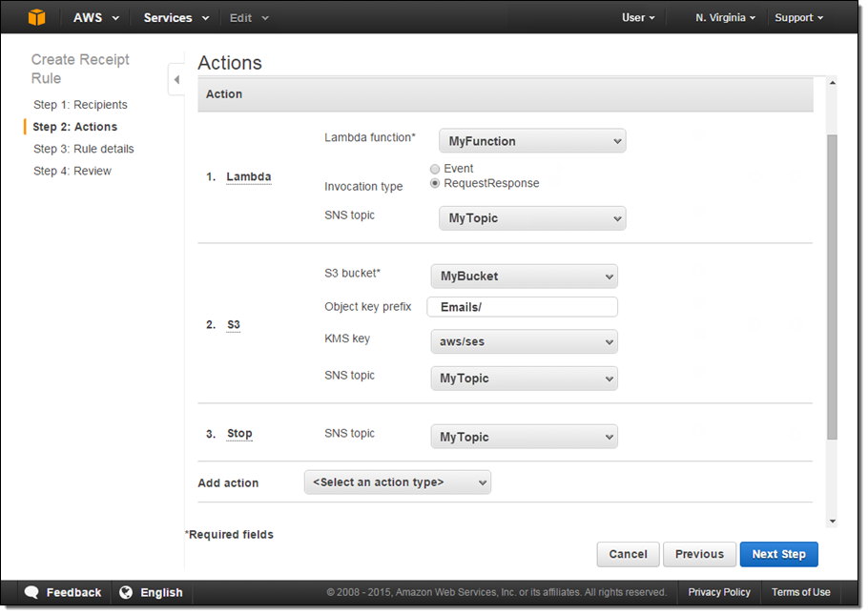Open the Lambda function MyFunction dropdown

(531, 141)
